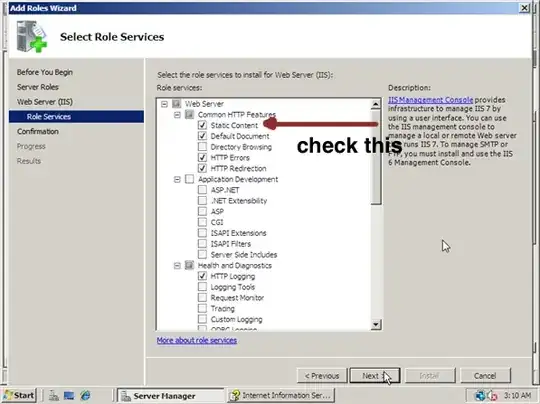Toggle the Web Server root checkbox
Image resolution: width=540 pixels, height=404 pixels.
pyautogui.click(x=177, y=104)
